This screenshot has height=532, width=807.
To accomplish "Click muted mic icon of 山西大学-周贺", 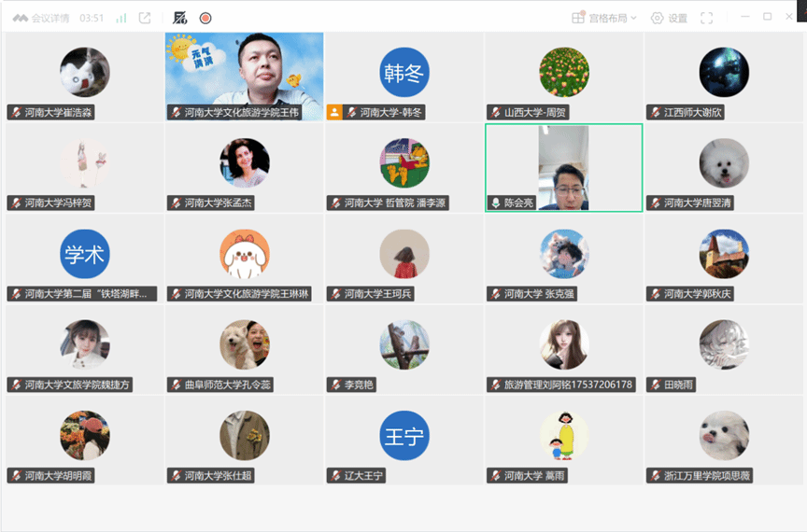I will [x=495, y=112].
